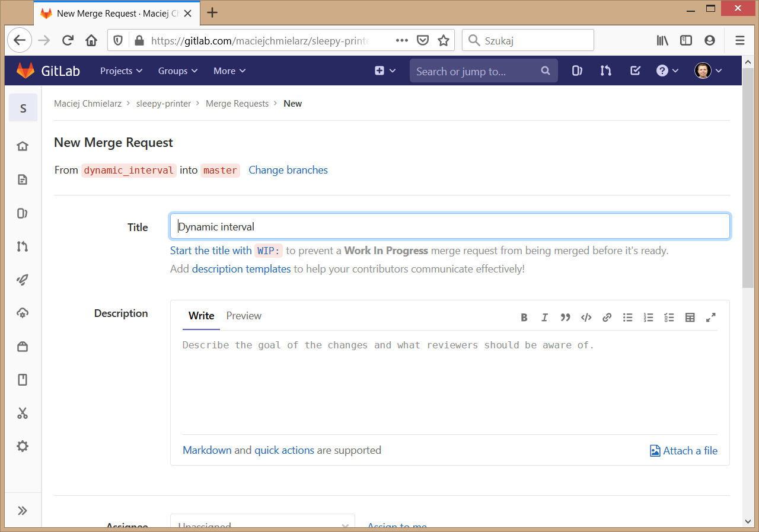This screenshot has width=759, height=532.
Task: Click Attach a file
Action: (684, 451)
